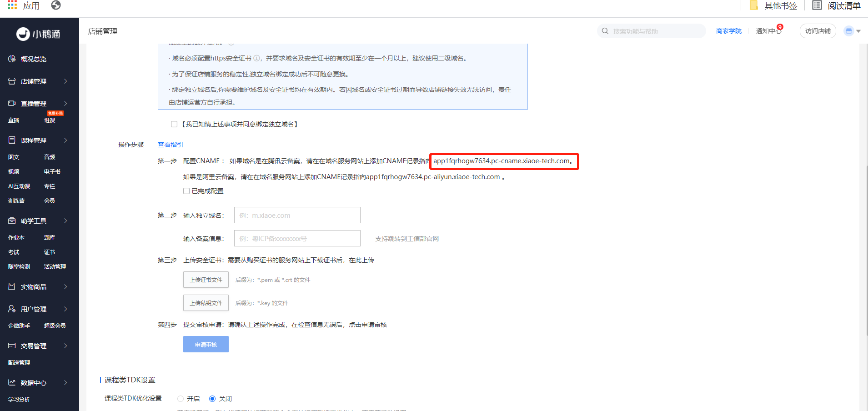Click the 访问店铺 button
This screenshot has height=411, width=868.
tap(818, 31)
